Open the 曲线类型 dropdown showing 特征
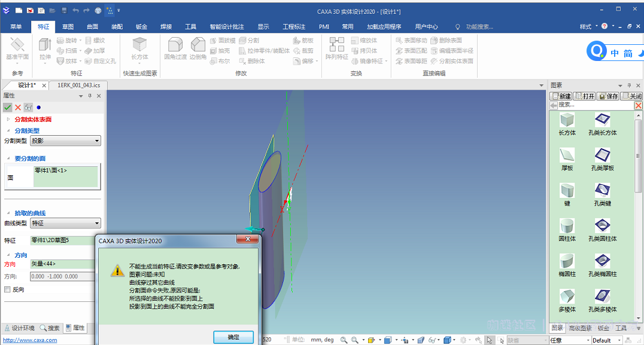644x345 pixels. 65,223
